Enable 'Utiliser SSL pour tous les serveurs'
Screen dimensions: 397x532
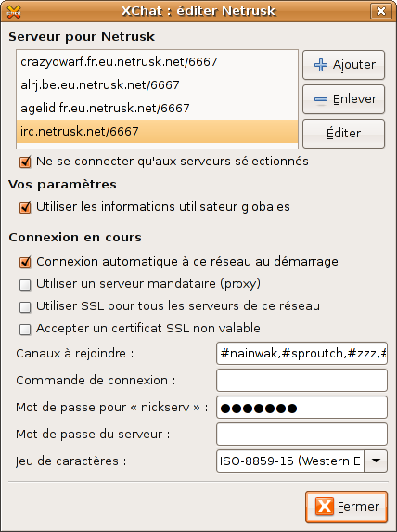(x=25, y=307)
